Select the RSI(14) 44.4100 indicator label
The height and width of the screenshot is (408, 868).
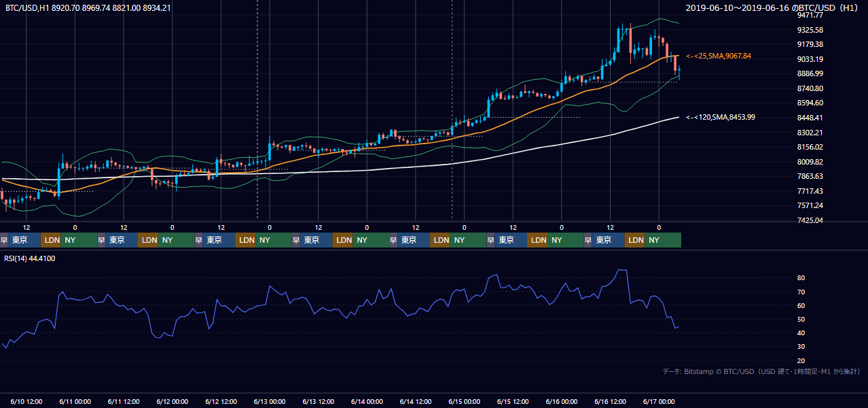point(30,258)
